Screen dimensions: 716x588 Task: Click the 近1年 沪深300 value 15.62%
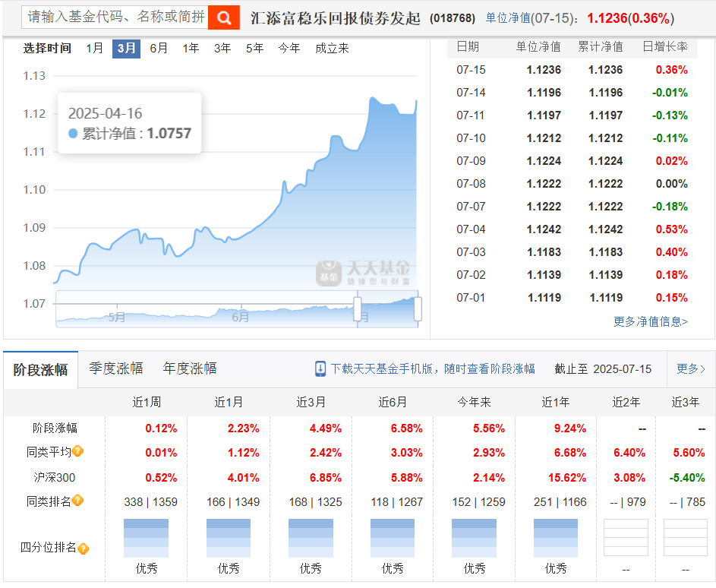pos(567,478)
